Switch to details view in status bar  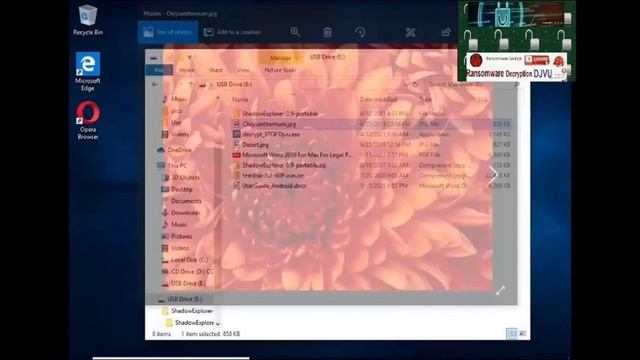(x=511, y=333)
